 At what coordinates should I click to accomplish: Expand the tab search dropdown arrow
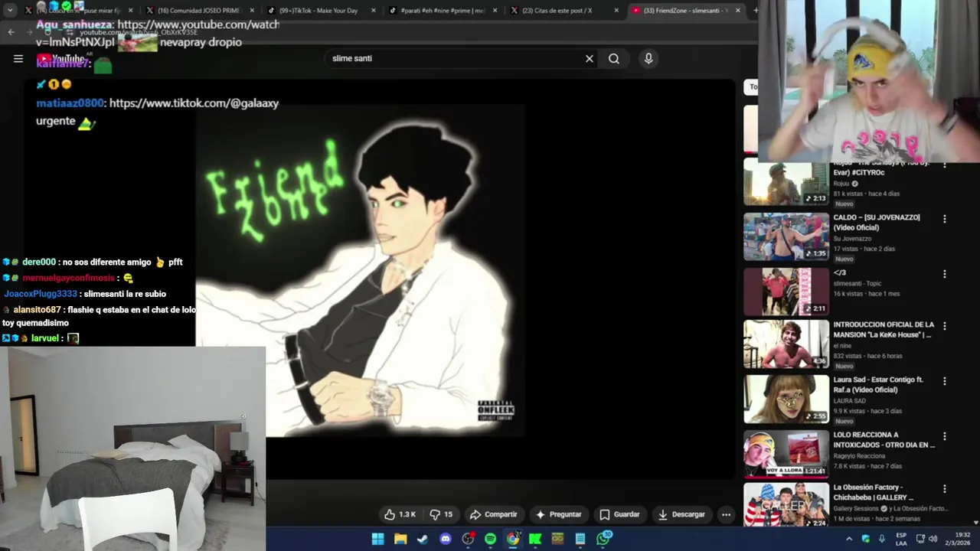tap(10, 11)
